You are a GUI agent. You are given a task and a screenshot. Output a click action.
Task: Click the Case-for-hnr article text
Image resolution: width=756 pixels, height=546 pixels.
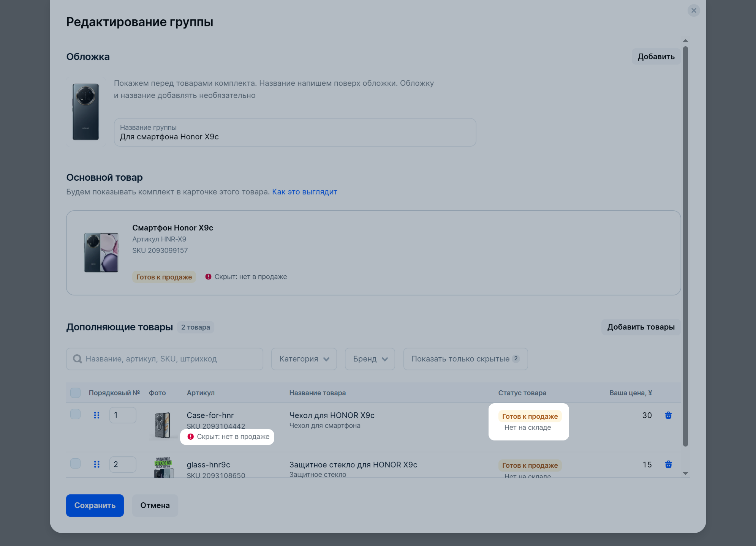[x=210, y=415]
